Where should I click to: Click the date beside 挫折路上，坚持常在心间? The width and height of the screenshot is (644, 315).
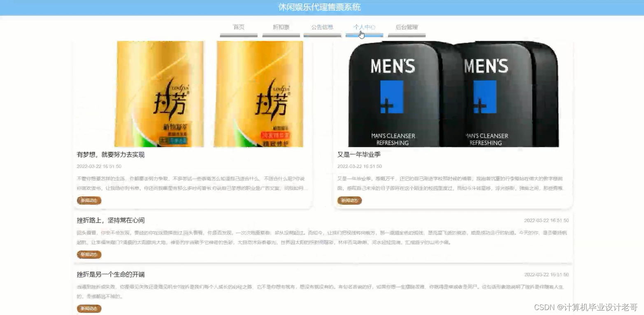[x=546, y=221]
